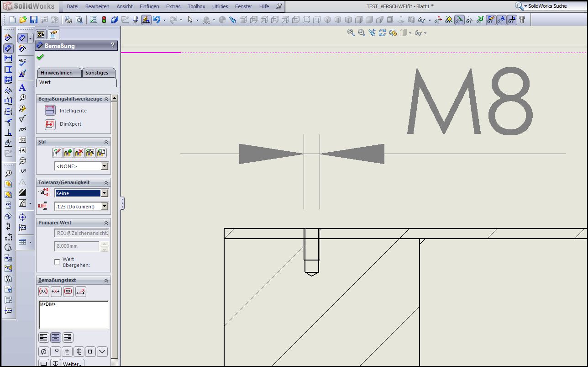Switch to the Sonstiges tab
The width and height of the screenshot is (588, 367).
97,73
